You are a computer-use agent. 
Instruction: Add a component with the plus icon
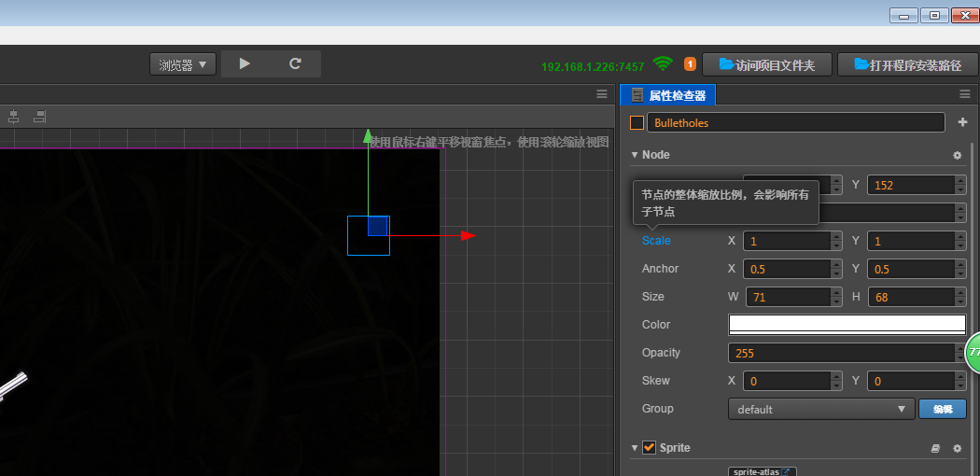click(962, 122)
